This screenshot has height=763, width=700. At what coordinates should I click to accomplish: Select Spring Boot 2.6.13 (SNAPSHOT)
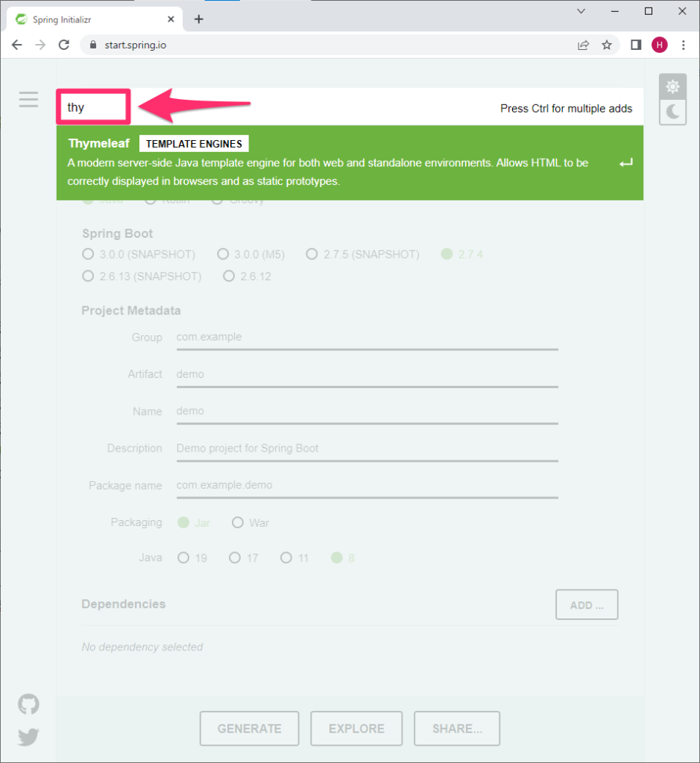pos(142,276)
